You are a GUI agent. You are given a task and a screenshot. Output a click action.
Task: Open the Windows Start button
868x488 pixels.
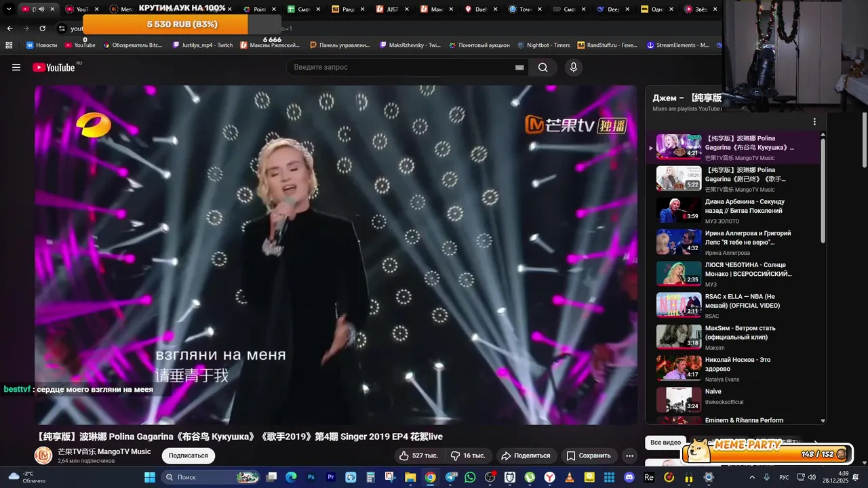[150, 477]
